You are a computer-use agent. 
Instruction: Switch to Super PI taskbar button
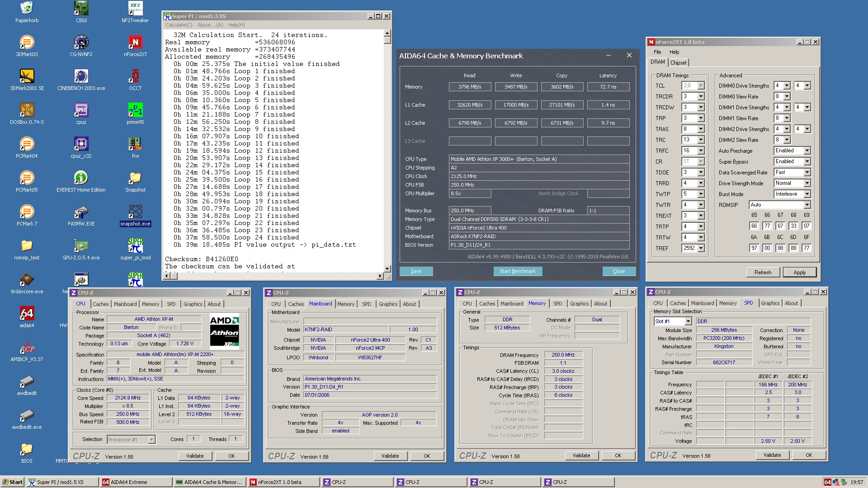click(x=62, y=482)
